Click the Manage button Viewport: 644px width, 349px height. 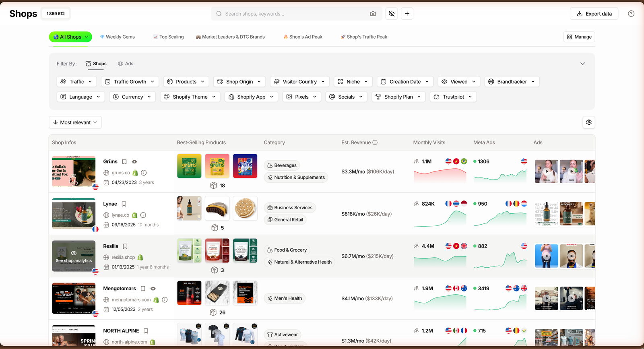579,37
